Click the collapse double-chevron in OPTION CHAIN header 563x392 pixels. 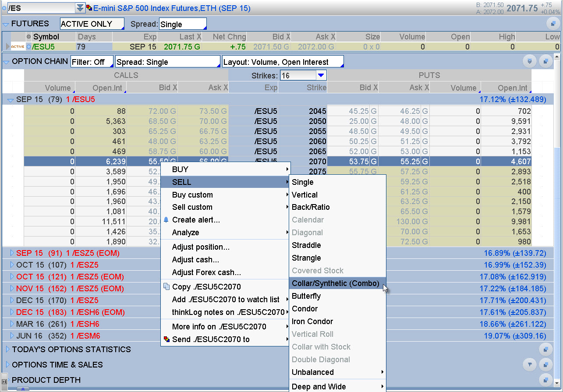[530, 61]
